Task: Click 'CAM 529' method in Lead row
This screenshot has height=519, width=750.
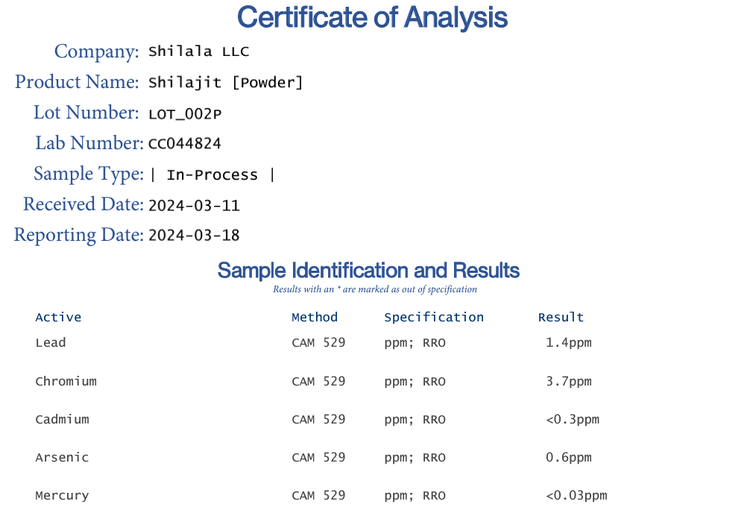Action: point(318,342)
